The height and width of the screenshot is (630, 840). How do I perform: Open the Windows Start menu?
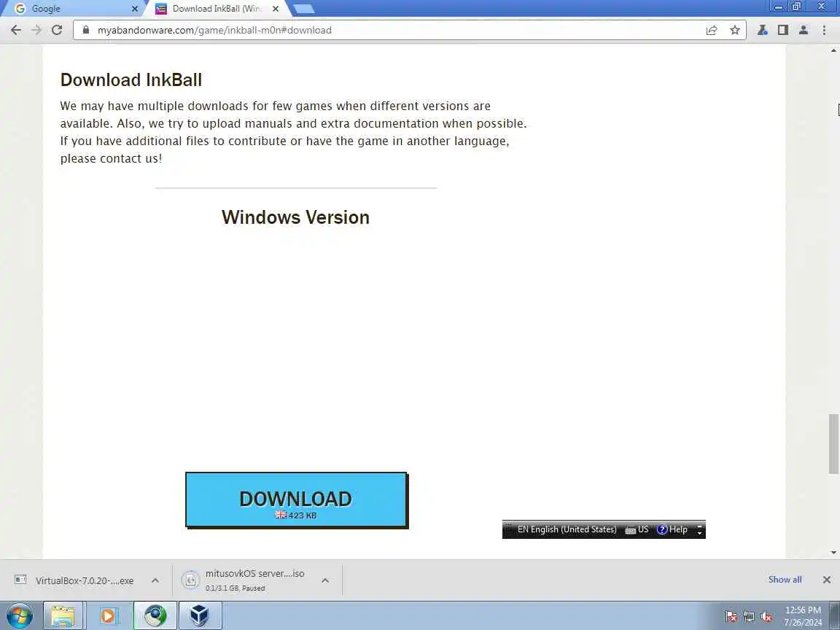click(20, 616)
